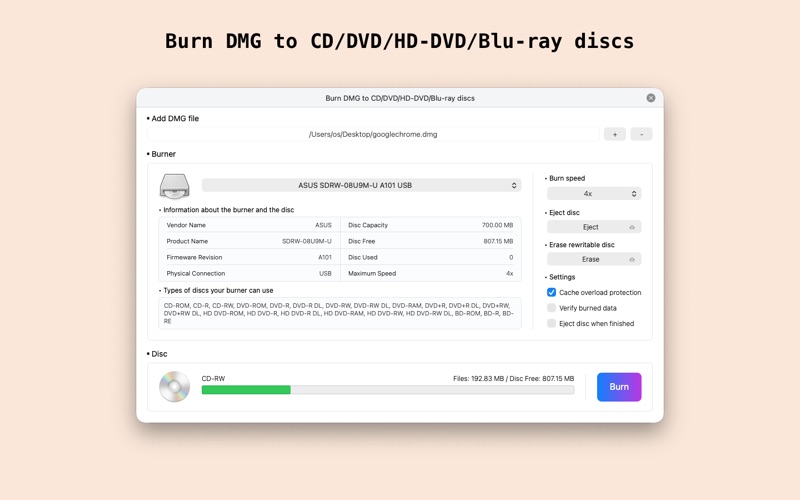
Task: Enable Verify burned data checkbox
Action: pos(551,308)
